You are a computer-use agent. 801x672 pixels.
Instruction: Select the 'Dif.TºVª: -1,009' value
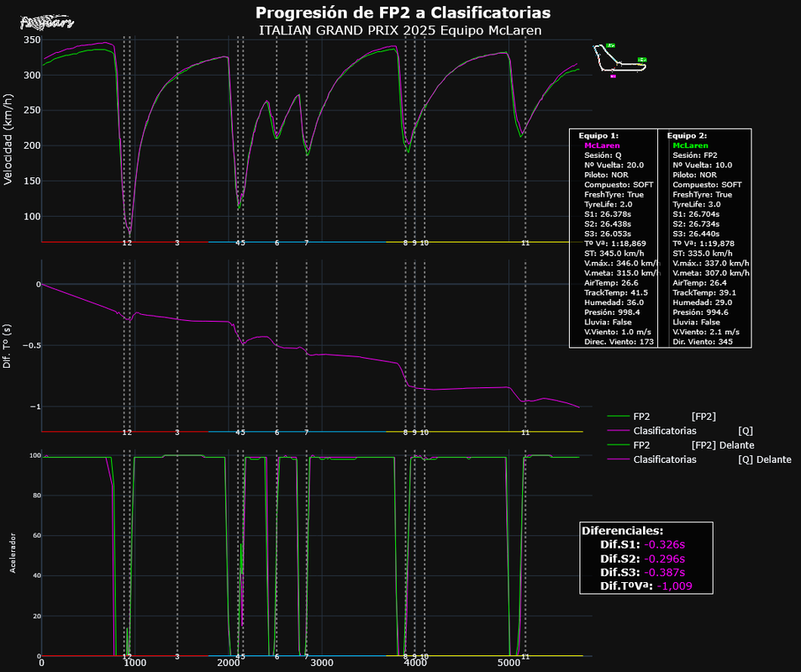click(646, 585)
